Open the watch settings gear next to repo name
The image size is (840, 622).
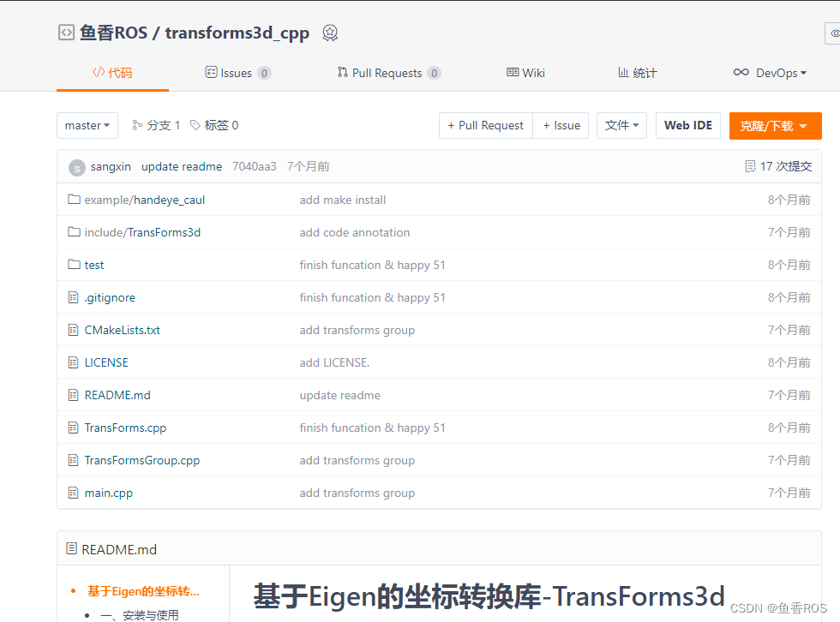330,33
